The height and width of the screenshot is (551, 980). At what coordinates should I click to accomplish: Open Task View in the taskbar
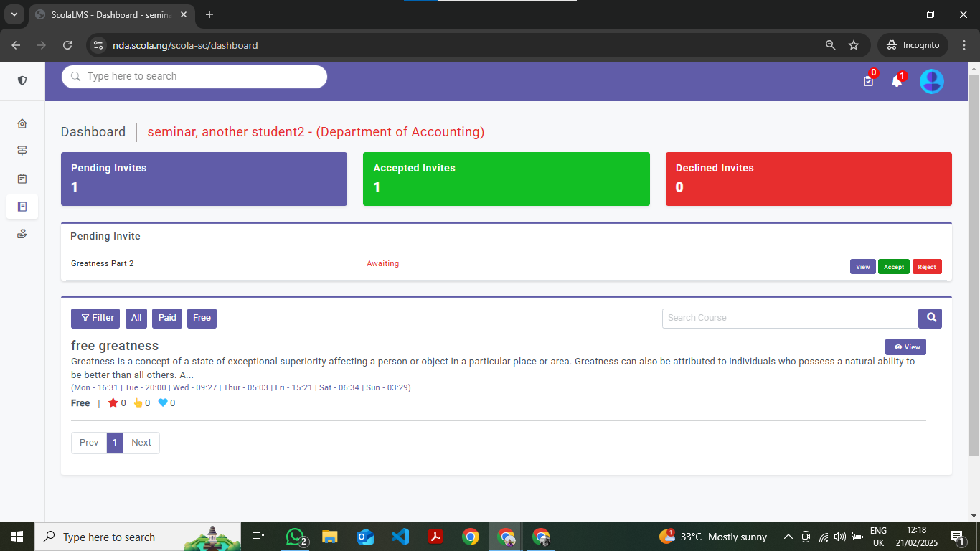258,537
